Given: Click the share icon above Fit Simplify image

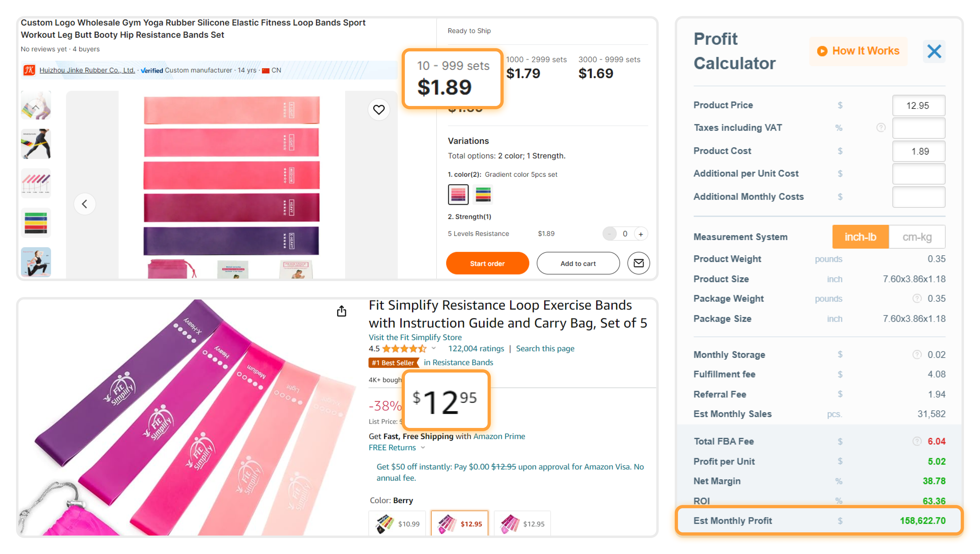Looking at the screenshot, I should coord(341,311).
